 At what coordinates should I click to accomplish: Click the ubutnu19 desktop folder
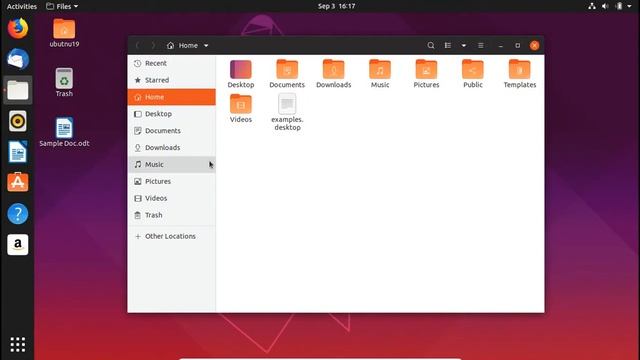(64, 33)
